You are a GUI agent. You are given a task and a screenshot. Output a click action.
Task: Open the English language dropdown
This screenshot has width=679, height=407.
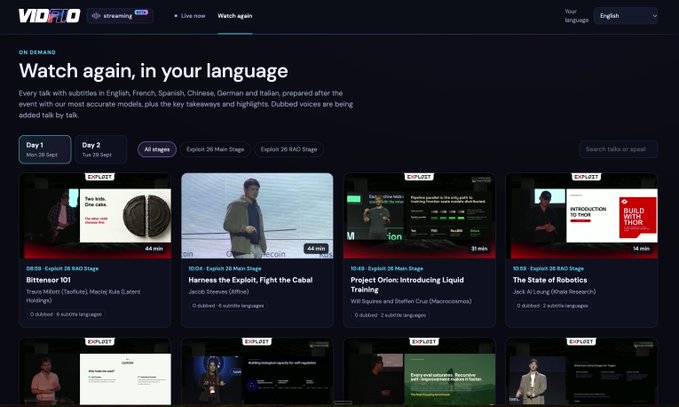point(626,16)
